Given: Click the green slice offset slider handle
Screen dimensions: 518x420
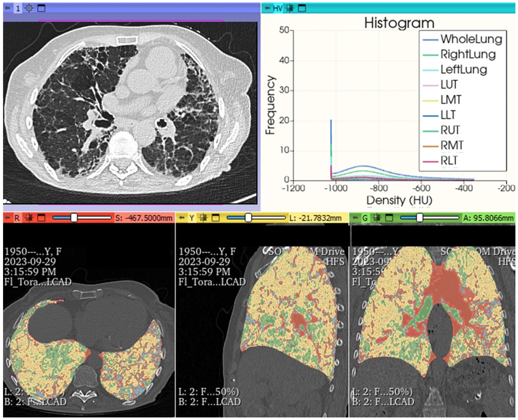Looking at the screenshot, I should tap(420, 218).
